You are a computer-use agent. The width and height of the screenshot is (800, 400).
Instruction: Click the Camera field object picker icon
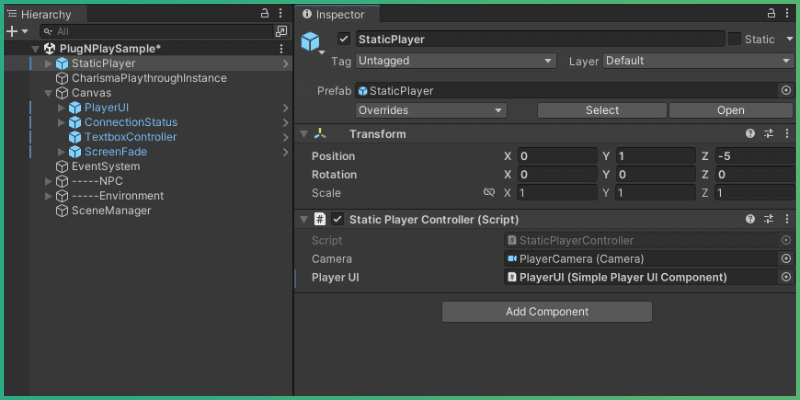(x=786, y=259)
